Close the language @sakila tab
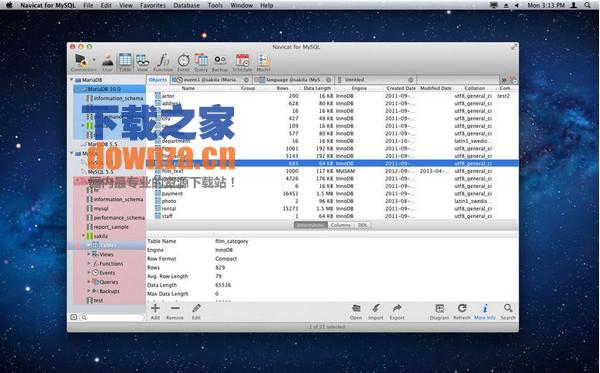 pos(328,80)
